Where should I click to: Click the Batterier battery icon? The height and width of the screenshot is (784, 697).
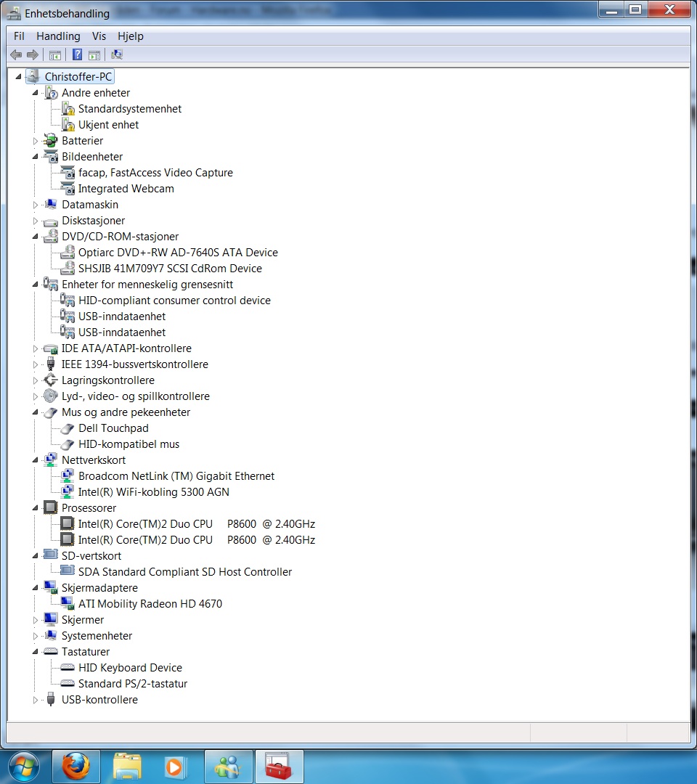coord(51,141)
